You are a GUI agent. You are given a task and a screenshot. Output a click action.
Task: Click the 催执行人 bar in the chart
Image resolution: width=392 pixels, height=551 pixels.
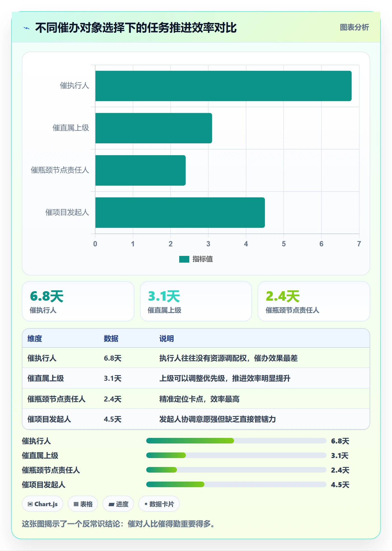coord(223,86)
